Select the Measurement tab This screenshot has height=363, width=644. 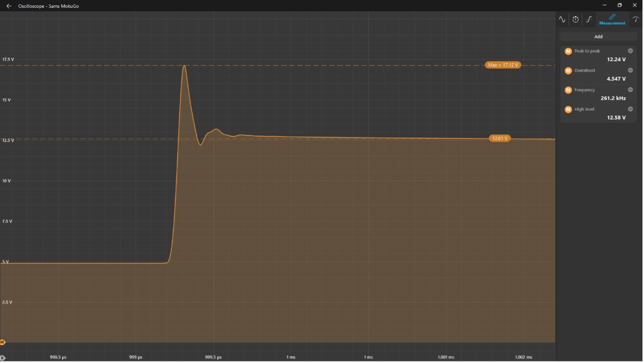(x=612, y=20)
